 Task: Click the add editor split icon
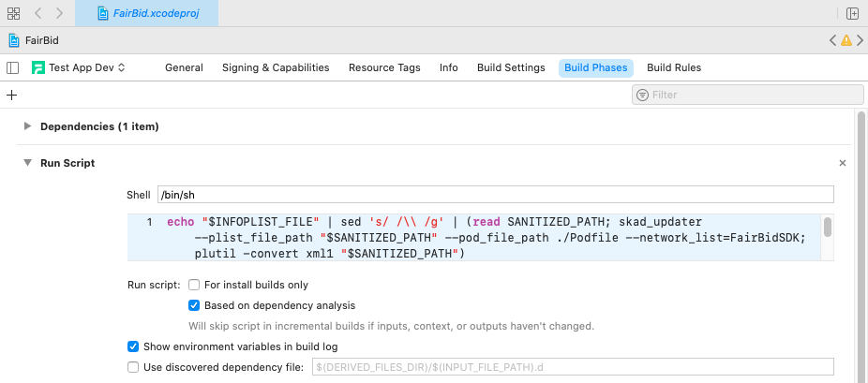coord(852,13)
